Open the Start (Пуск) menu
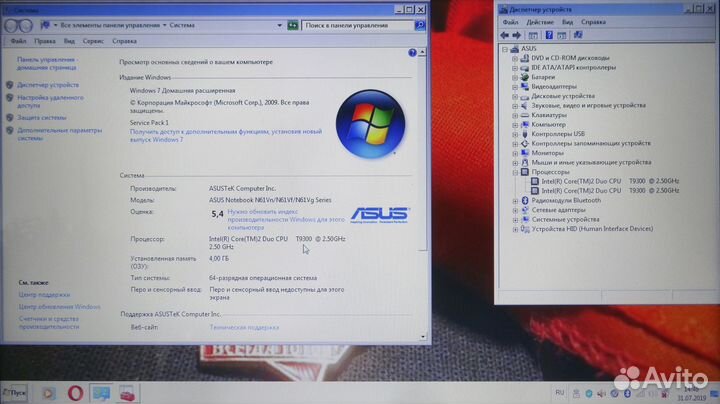The image size is (720, 404). (x=14, y=393)
